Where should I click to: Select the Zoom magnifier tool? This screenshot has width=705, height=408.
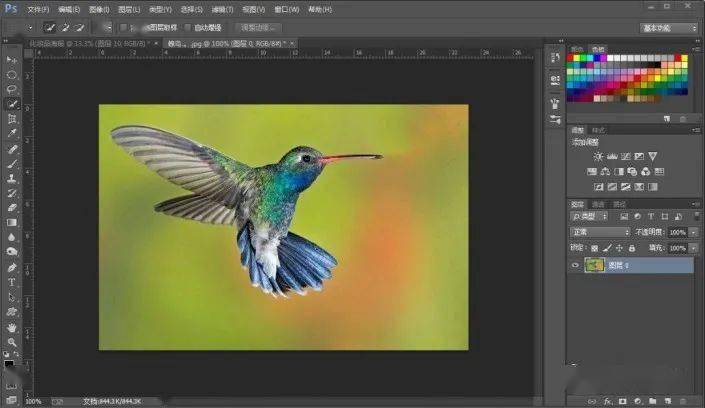click(12, 342)
